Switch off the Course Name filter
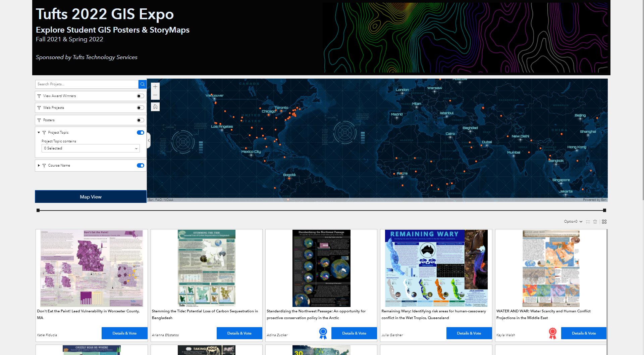 point(141,166)
